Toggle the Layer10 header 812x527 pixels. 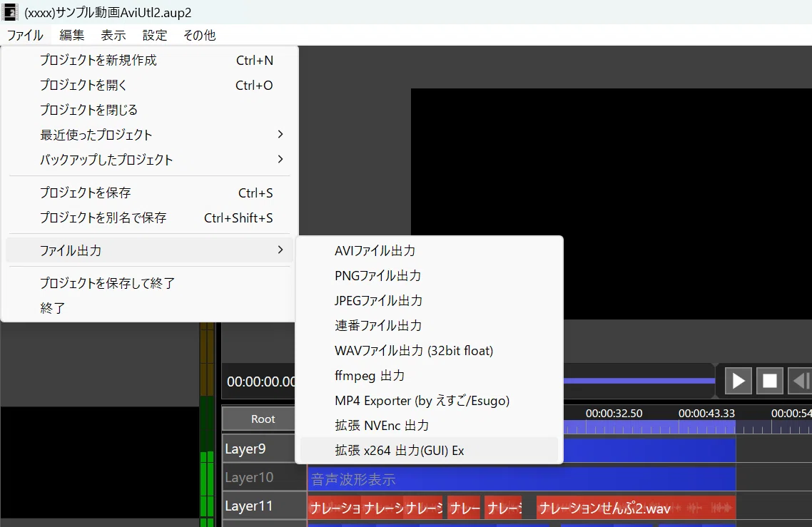264,477
